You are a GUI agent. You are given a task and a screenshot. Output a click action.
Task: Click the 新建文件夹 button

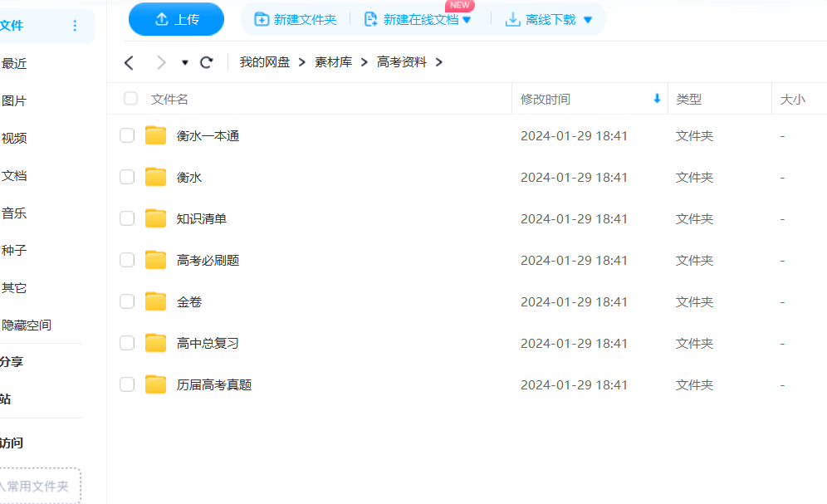(x=296, y=19)
